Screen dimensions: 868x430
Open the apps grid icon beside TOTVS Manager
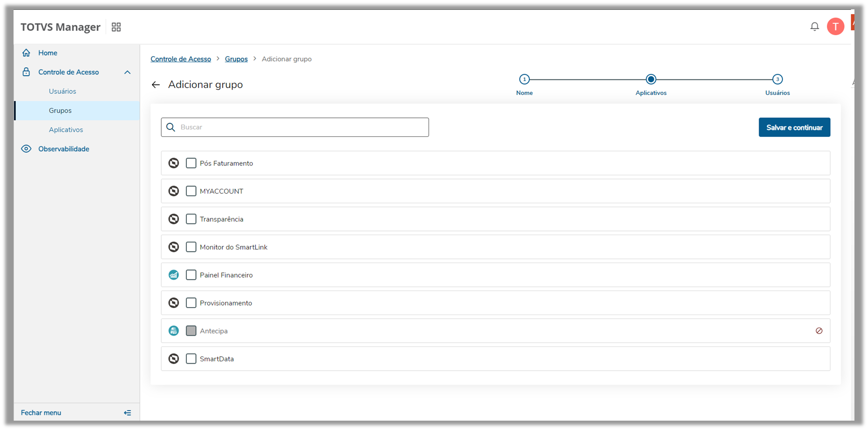pyautogui.click(x=116, y=27)
